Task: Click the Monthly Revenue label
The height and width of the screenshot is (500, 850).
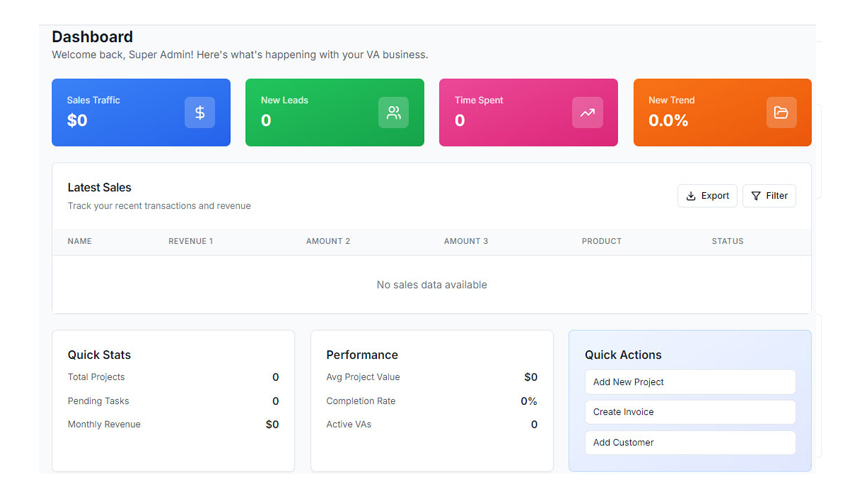Action: click(x=104, y=425)
